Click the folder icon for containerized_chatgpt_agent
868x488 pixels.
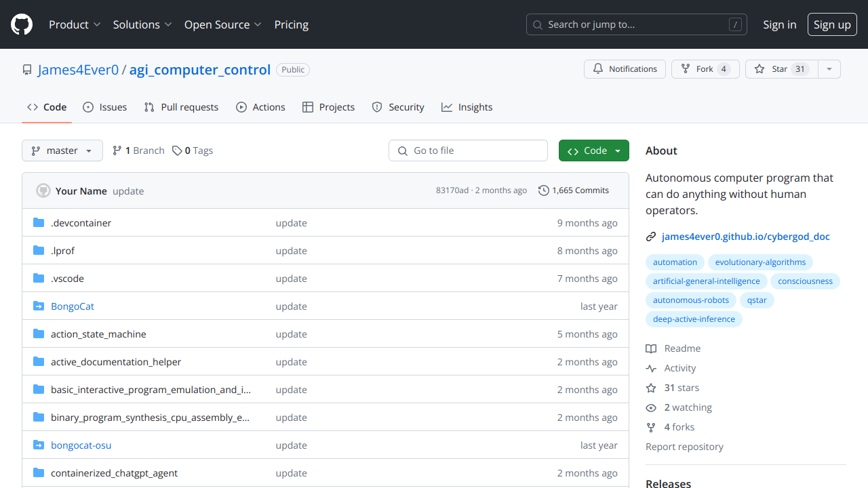pos(39,472)
